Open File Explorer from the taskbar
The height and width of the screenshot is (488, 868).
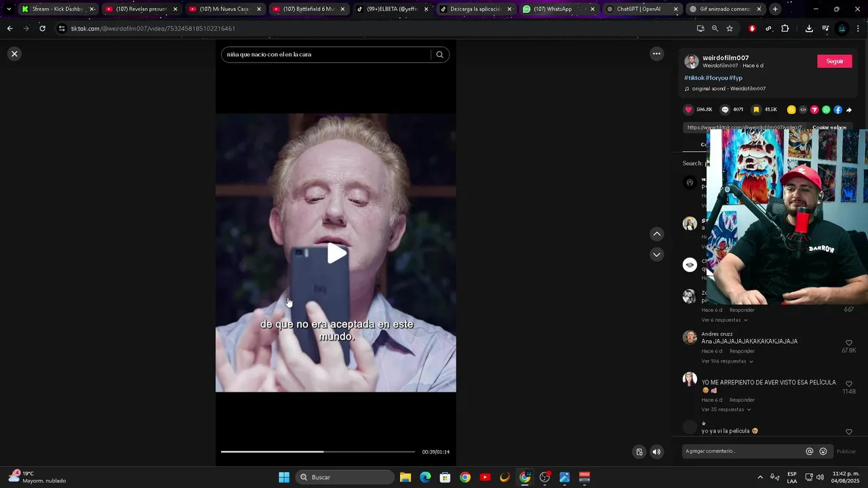click(x=405, y=477)
